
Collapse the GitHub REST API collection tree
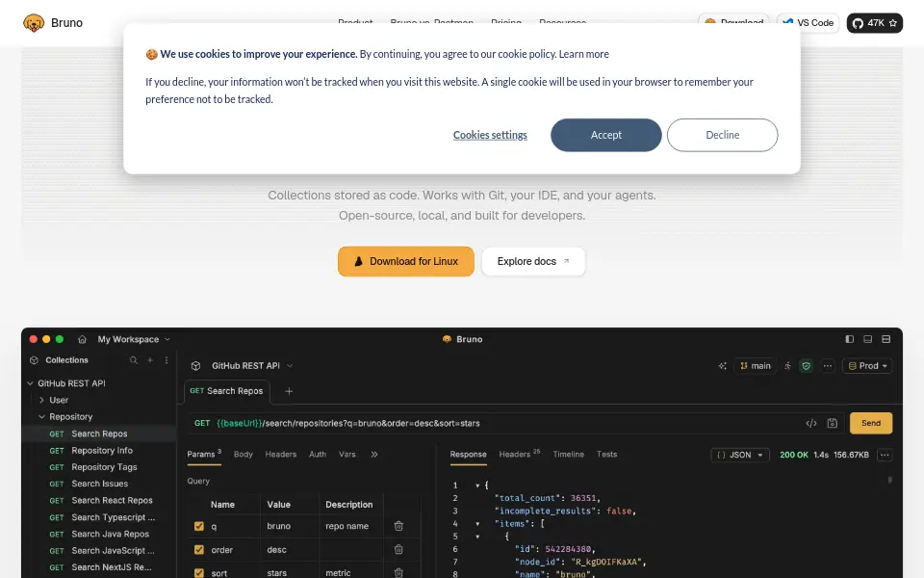point(30,382)
